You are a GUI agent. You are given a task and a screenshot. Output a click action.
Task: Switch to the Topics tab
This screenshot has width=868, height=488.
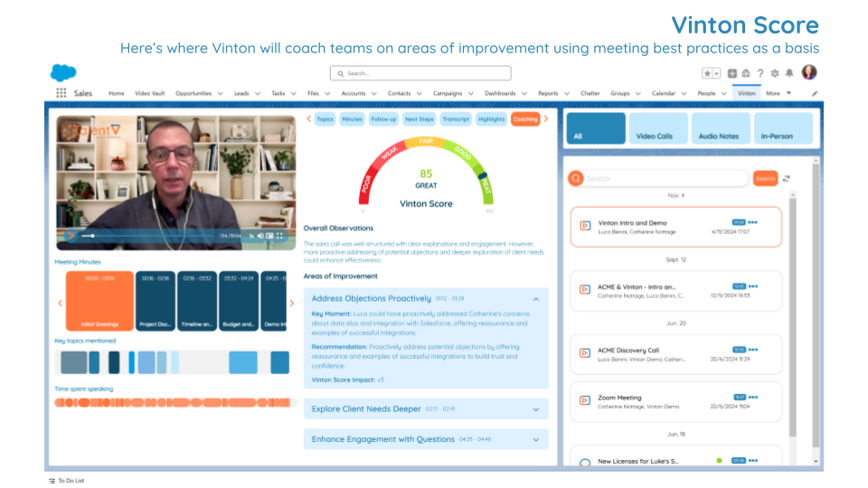point(325,119)
